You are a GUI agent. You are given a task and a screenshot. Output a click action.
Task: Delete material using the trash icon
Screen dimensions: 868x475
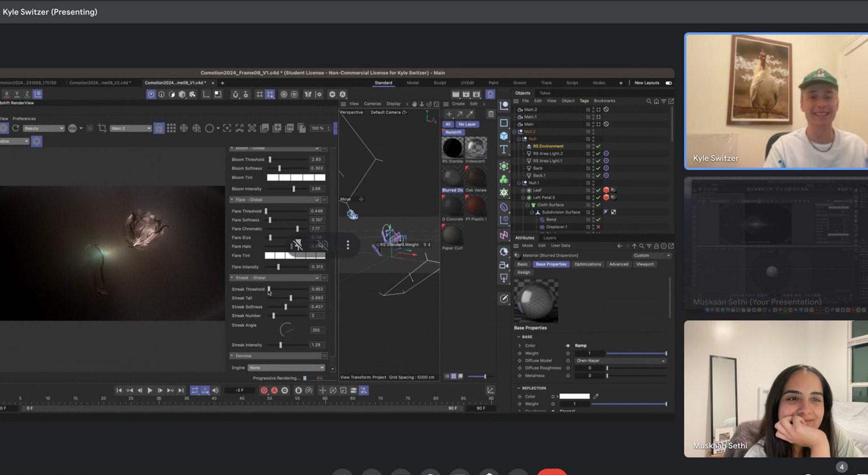pos(491,114)
